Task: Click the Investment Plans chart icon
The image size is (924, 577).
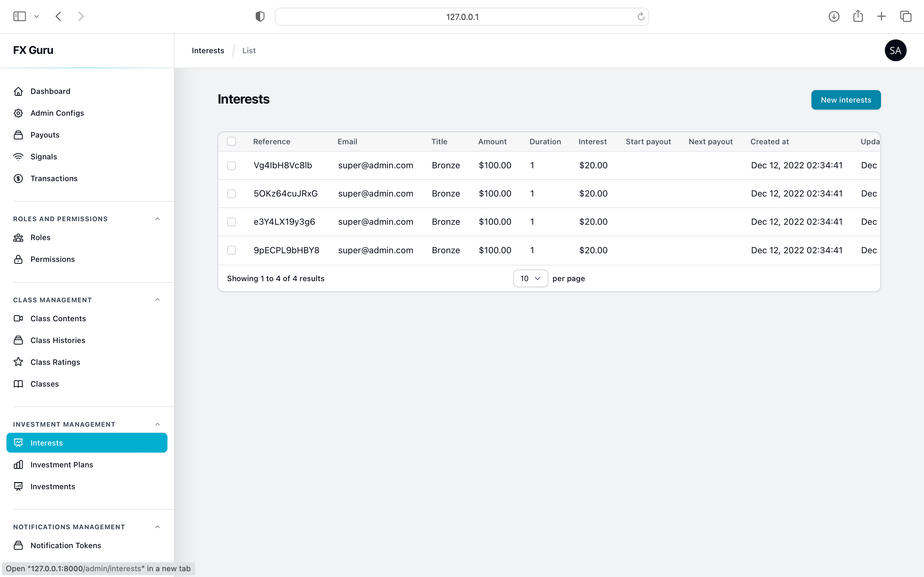Action: (18, 465)
